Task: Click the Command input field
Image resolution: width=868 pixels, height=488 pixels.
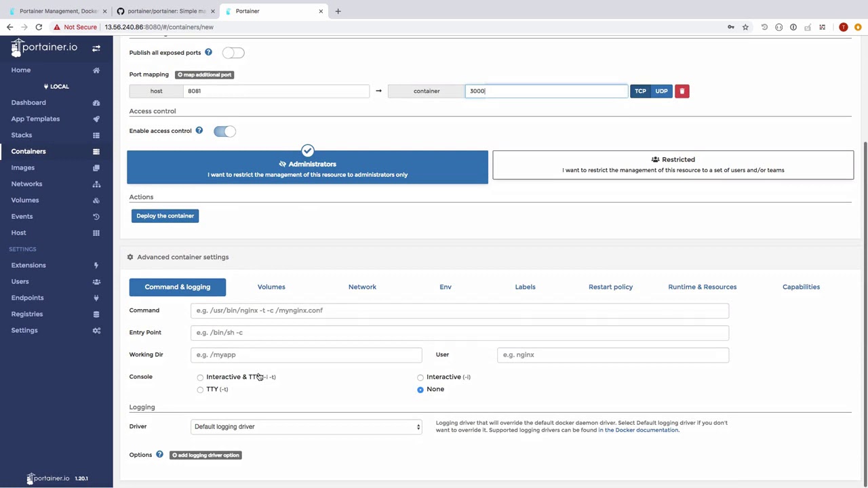Action: (x=460, y=310)
